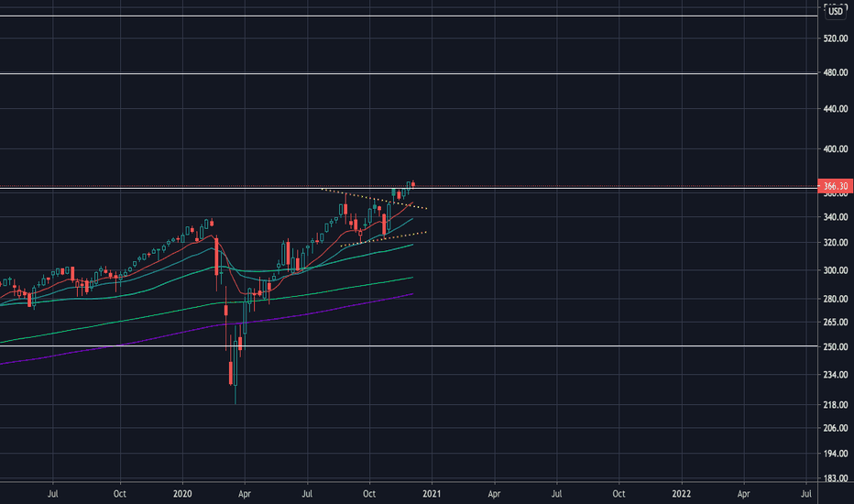
Task: Click the 183.00 price axis label
Action: (836, 478)
